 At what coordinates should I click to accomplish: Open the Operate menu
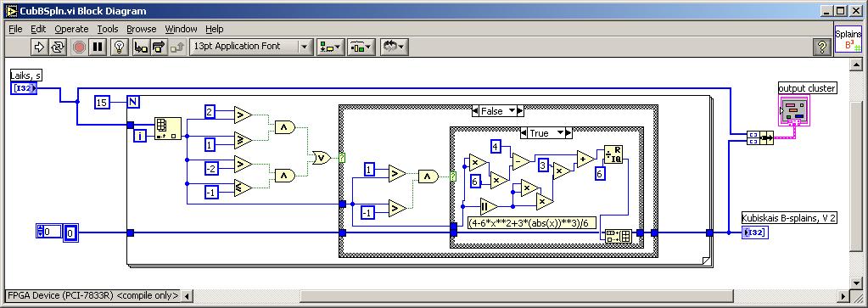71,29
